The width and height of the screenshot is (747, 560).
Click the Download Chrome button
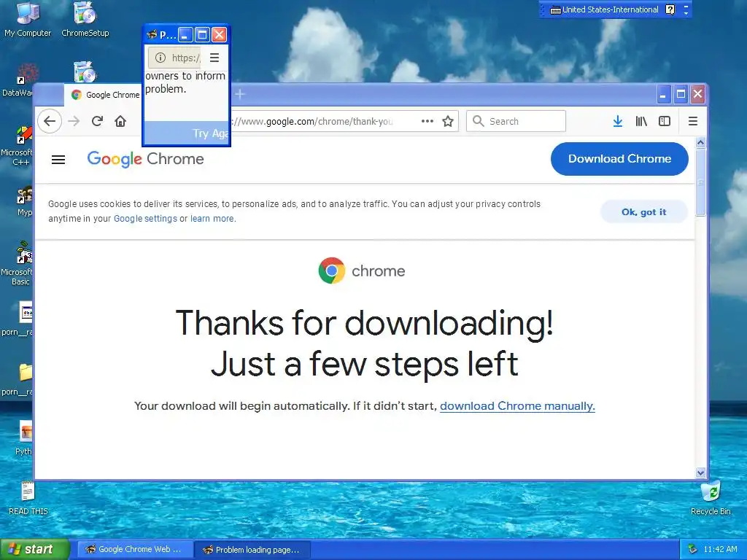coord(619,158)
